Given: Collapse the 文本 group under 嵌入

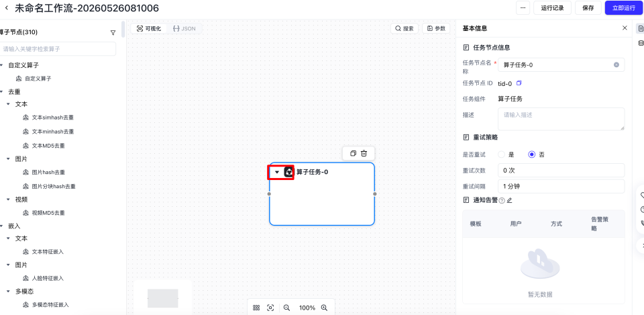Looking at the screenshot, I should click(8, 238).
